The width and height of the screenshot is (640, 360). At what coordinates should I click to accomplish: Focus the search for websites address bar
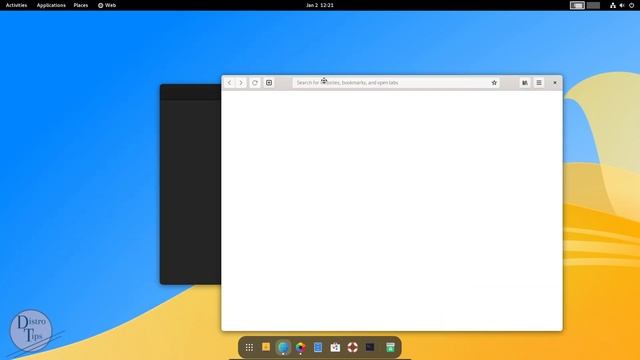point(396,83)
